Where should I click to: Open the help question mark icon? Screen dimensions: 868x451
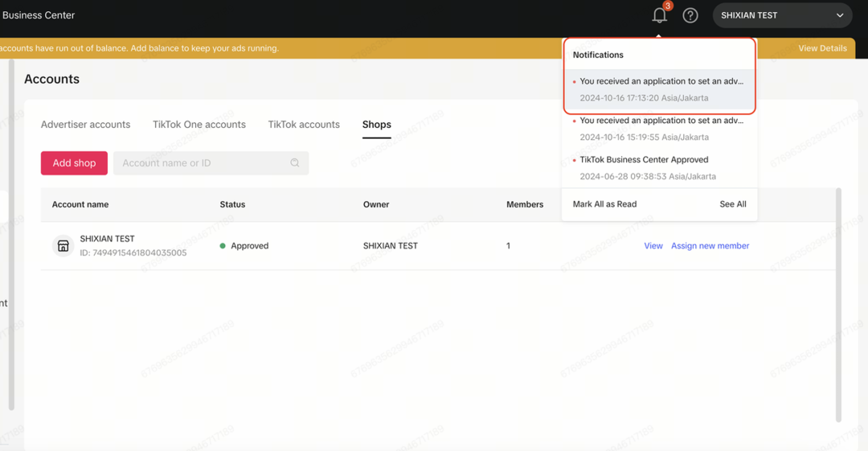pos(690,15)
